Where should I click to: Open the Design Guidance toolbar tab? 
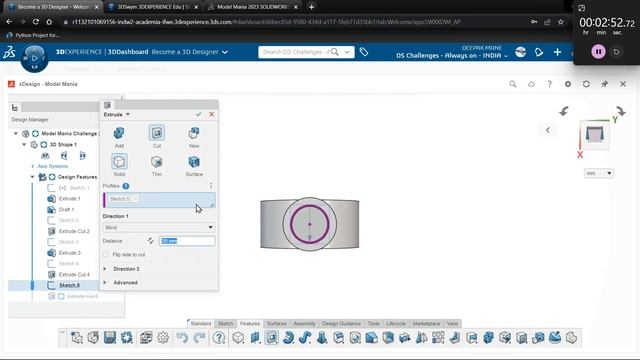click(x=342, y=323)
